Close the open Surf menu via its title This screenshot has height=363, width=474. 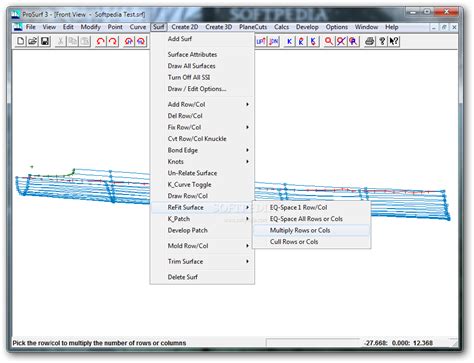click(x=159, y=27)
